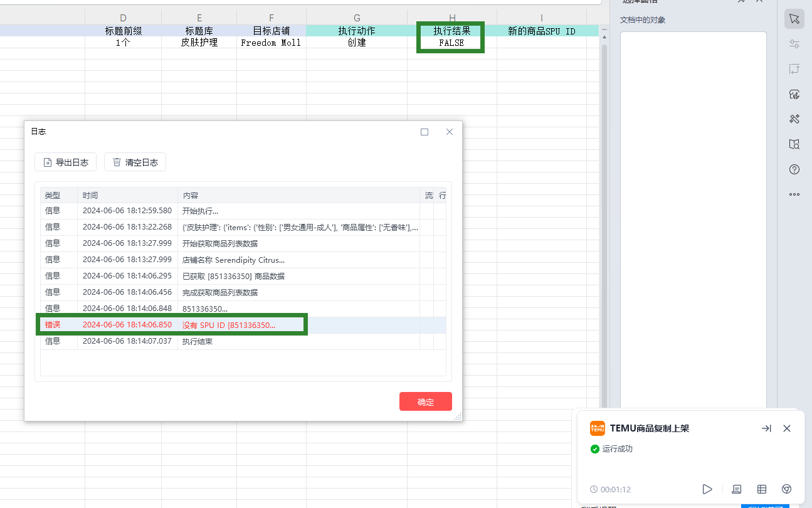The width and height of the screenshot is (812, 508).
Task: Select the log row 完成获取商品列表数据
Action: [x=243, y=292]
